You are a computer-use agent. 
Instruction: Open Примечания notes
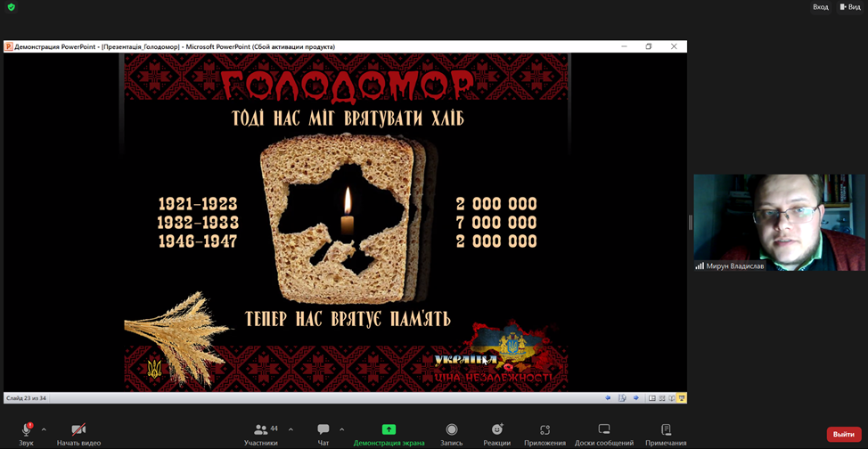coord(666,430)
